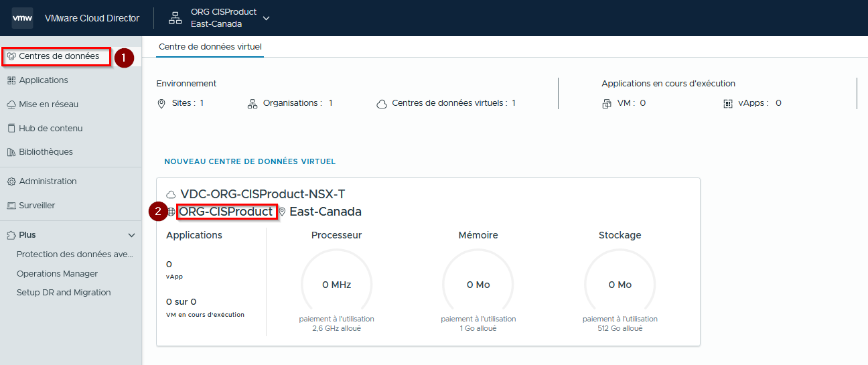Click Environnement section heading
The height and width of the screenshot is (365, 868).
(x=186, y=84)
